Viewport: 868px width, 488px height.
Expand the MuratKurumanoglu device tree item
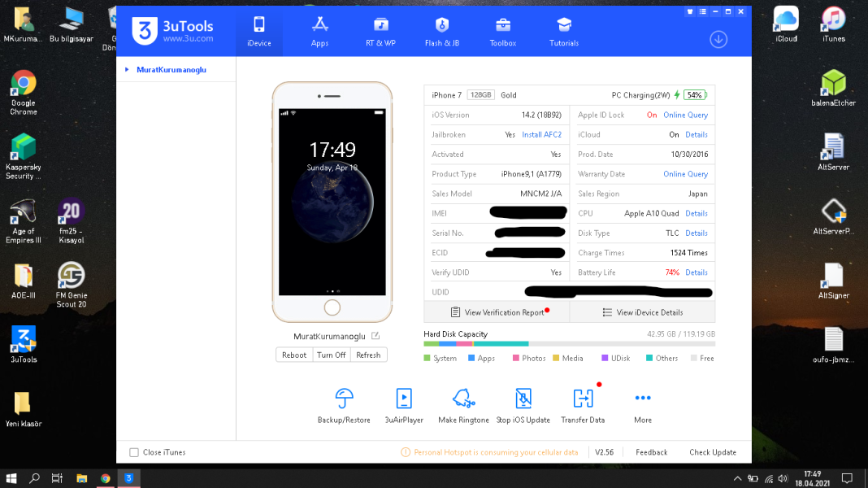(x=127, y=70)
